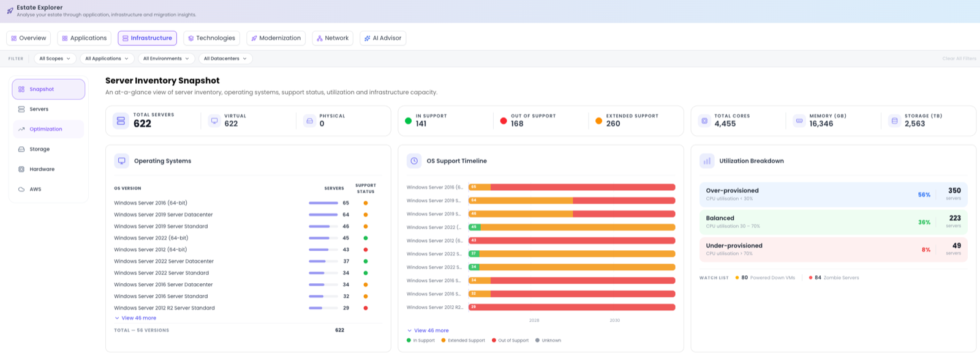Viewport: 980px width, 356px height.
Task: Click the Storage (TB) database icon
Action: click(895, 121)
